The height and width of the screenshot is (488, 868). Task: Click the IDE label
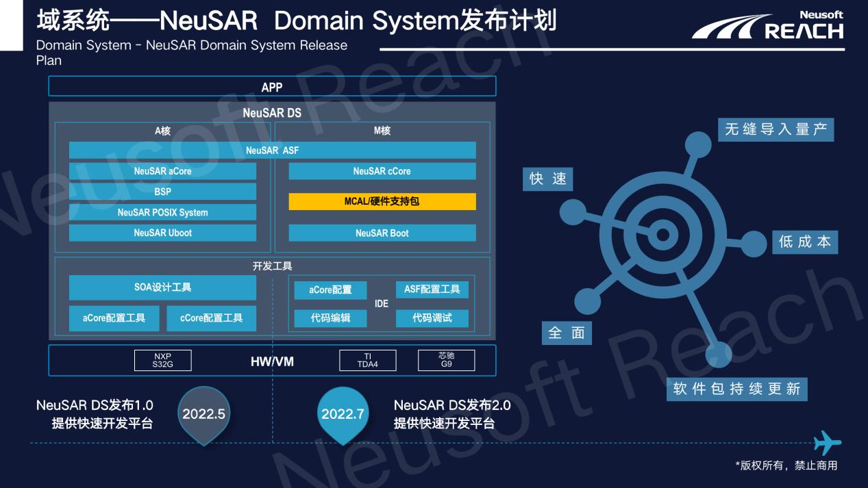coord(382,304)
